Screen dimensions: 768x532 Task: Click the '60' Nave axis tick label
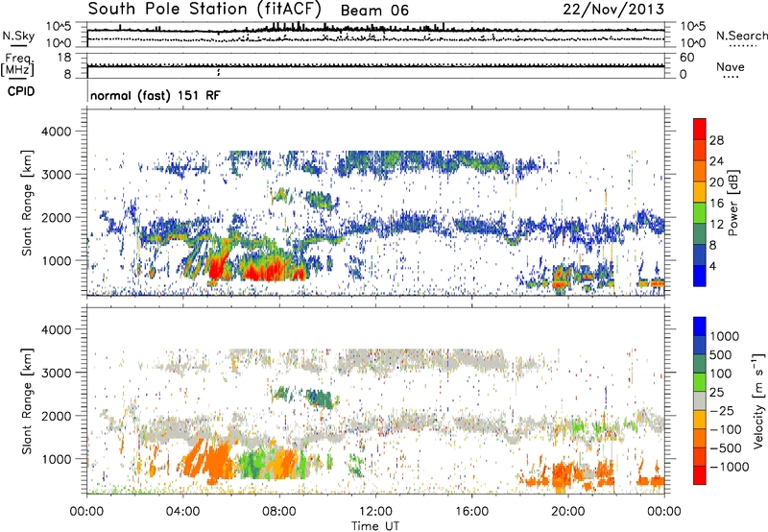(x=687, y=58)
